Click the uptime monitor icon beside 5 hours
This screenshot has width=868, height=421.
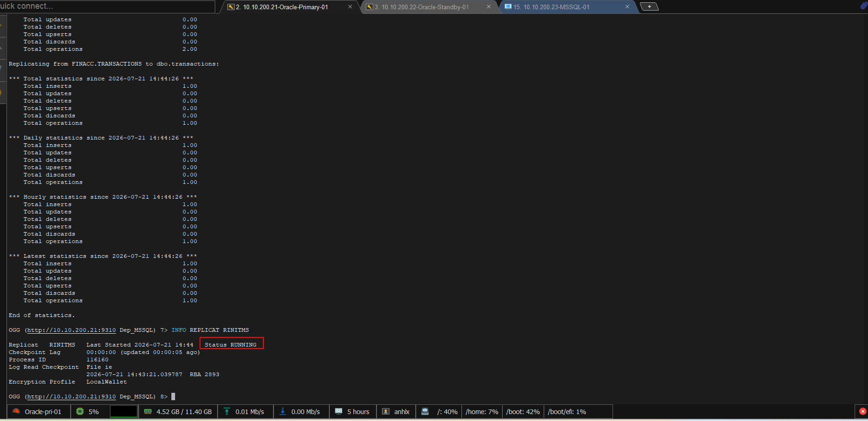tap(339, 411)
